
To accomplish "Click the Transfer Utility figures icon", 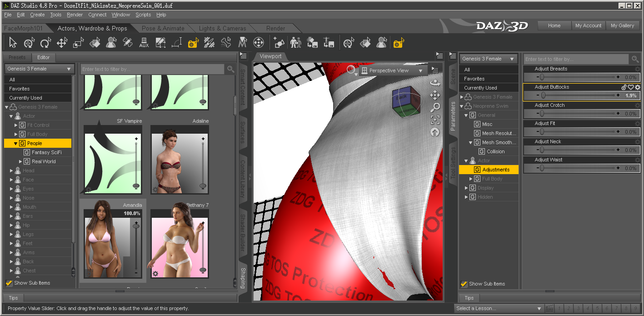I will (x=295, y=43).
